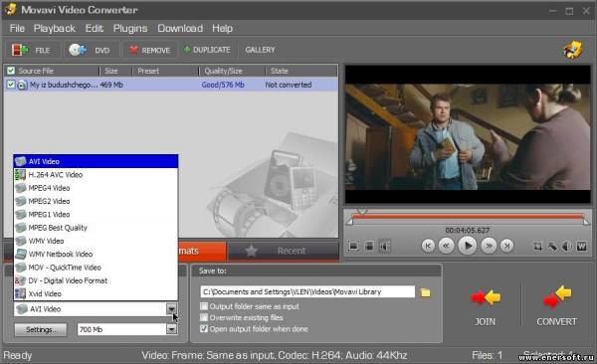Browse output folder with yellow folder icon
The width and height of the screenshot is (597, 364).
click(425, 292)
